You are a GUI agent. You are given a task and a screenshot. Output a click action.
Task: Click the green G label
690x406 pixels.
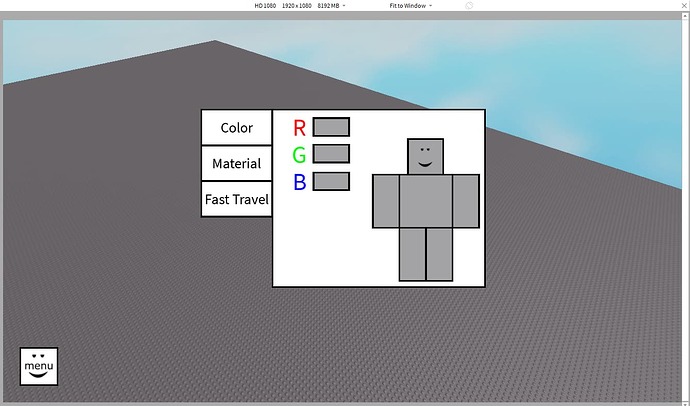[299, 155]
